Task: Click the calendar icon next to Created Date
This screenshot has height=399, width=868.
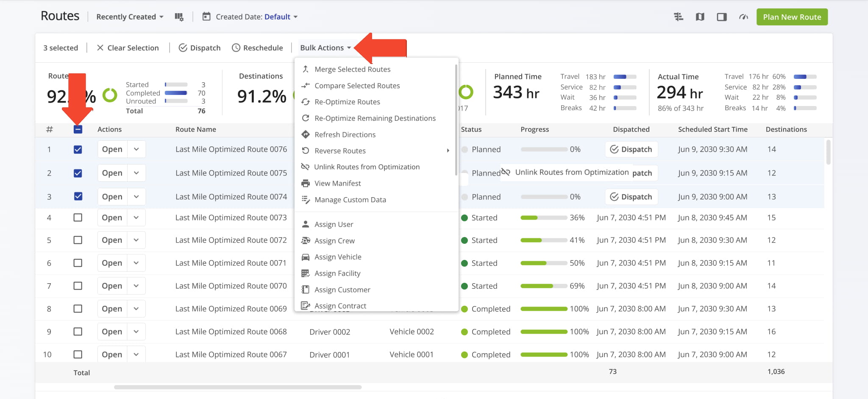Action: click(206, 17)
